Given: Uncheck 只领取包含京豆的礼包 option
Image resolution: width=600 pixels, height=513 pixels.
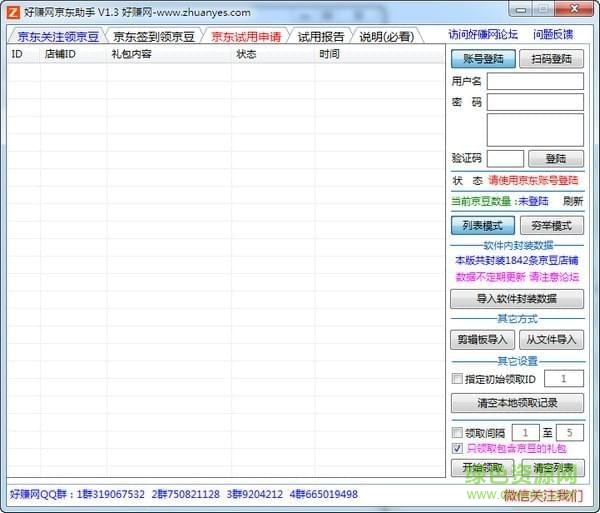Looking at the screenshot, I should [457, 449].
